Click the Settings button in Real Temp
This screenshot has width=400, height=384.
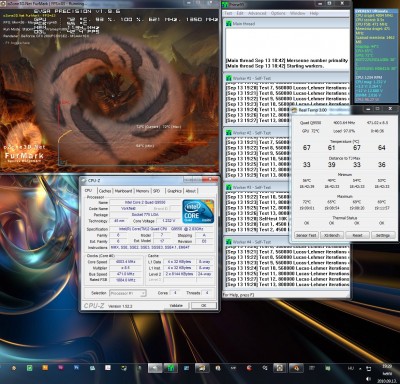click(x=383, y=235)
